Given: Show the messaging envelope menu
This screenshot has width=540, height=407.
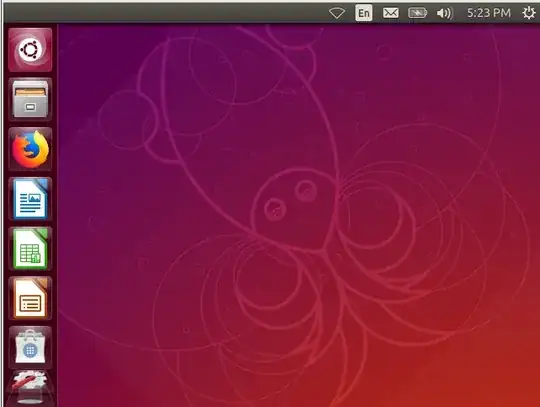Looking at the screenshot, I should [391, 13].
